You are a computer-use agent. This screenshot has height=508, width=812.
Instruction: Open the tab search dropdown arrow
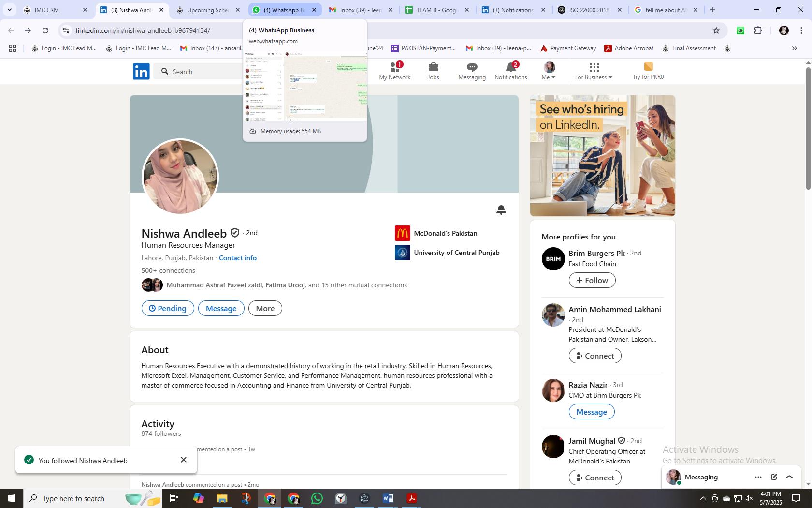[x=9, y=10]
